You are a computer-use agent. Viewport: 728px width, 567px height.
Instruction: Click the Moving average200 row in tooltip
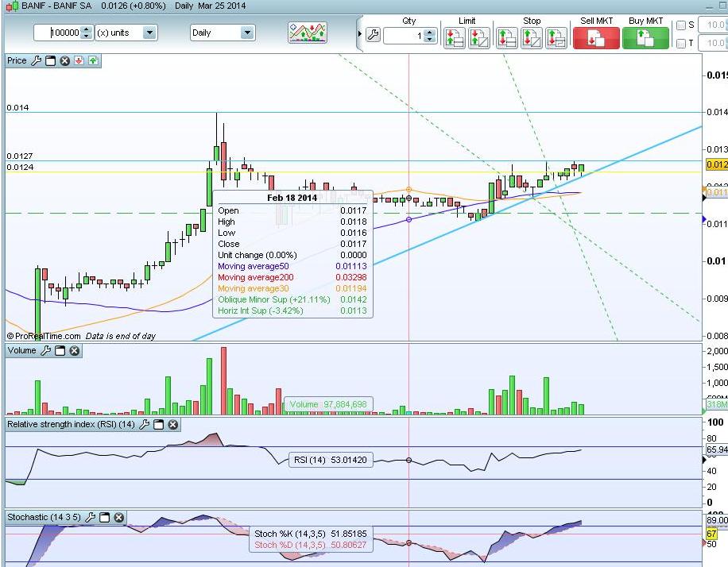pos(292,277)
